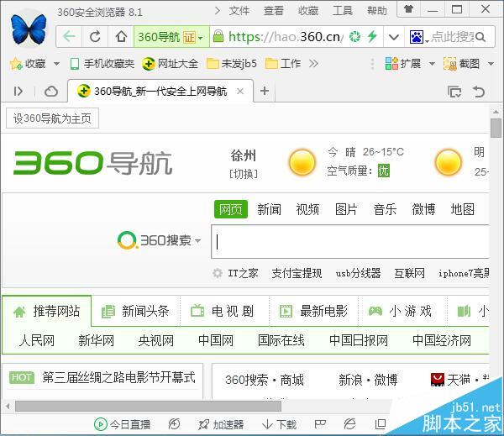
Task: Click 设360导航为主页 button
Action: coord(52,118)
